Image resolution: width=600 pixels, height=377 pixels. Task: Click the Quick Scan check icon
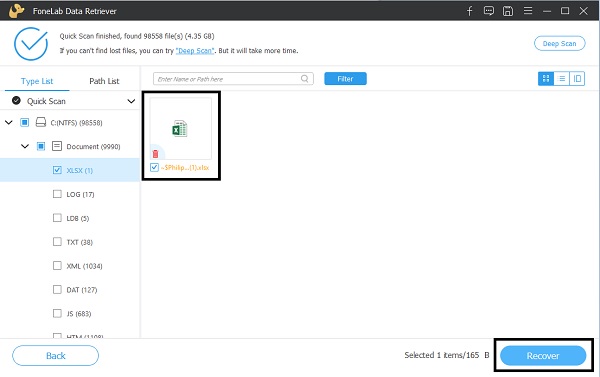coord(16,101)
